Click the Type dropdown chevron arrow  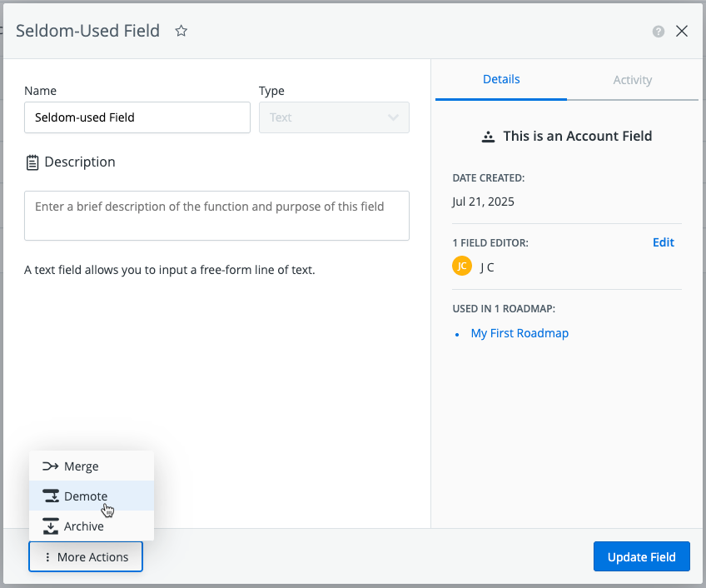[394, 117]
